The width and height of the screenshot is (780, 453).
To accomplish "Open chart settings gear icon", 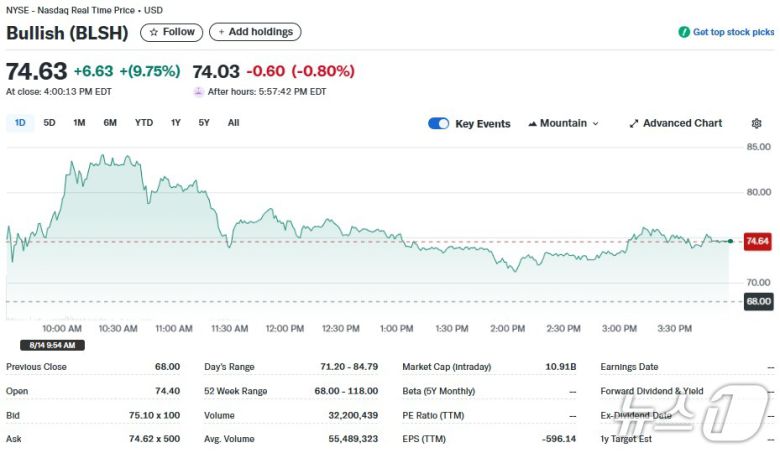I will pyautogui.click(x=756, y=123).
